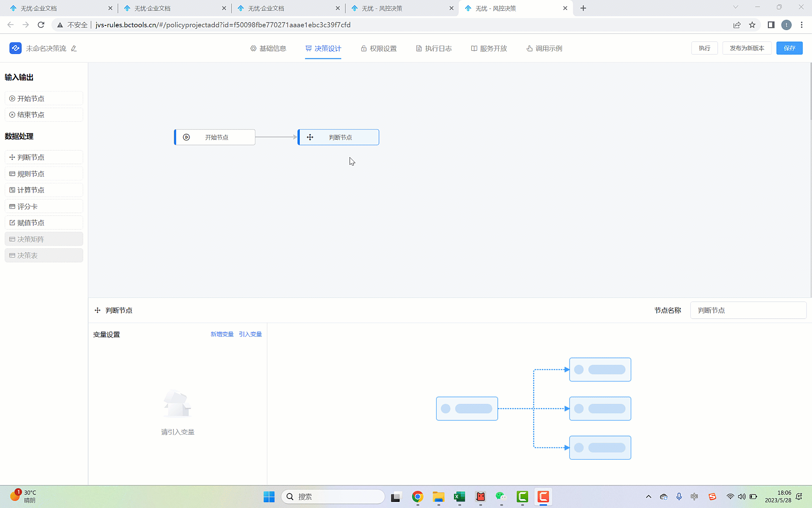This screenshot has width=812, height=508.
Task: Show hidden tray icons chevron
Action: tap(648, 497)
